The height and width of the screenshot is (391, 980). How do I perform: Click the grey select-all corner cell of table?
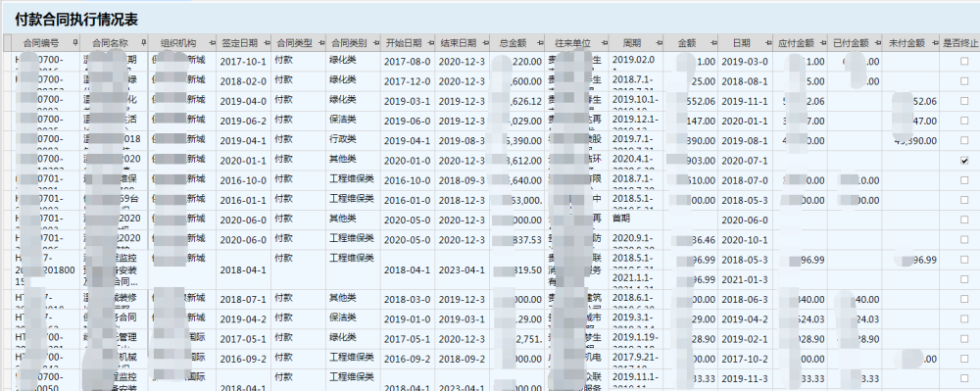(x=7, y=43)
